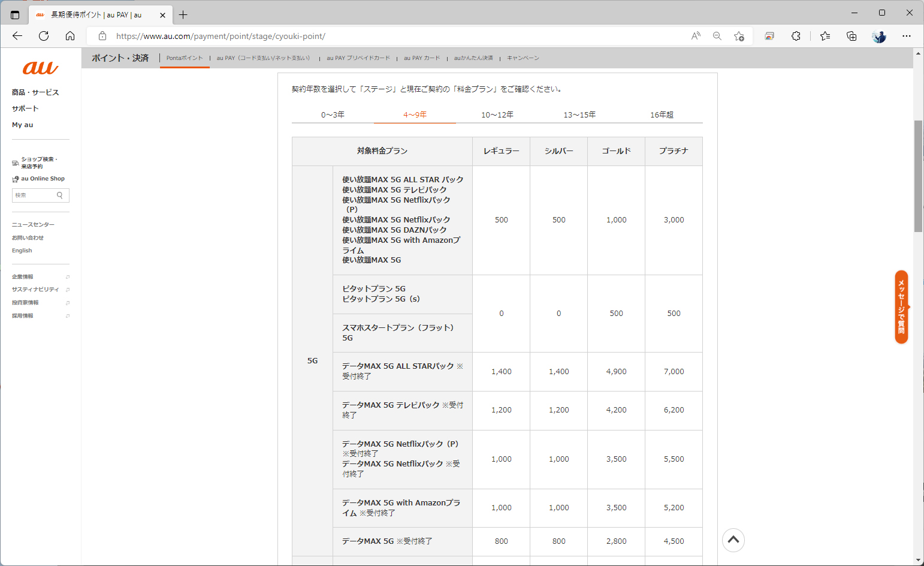Click the search magnifier in sidebar
This screenshot has width=924, height=566.
(x=60, y=195)
